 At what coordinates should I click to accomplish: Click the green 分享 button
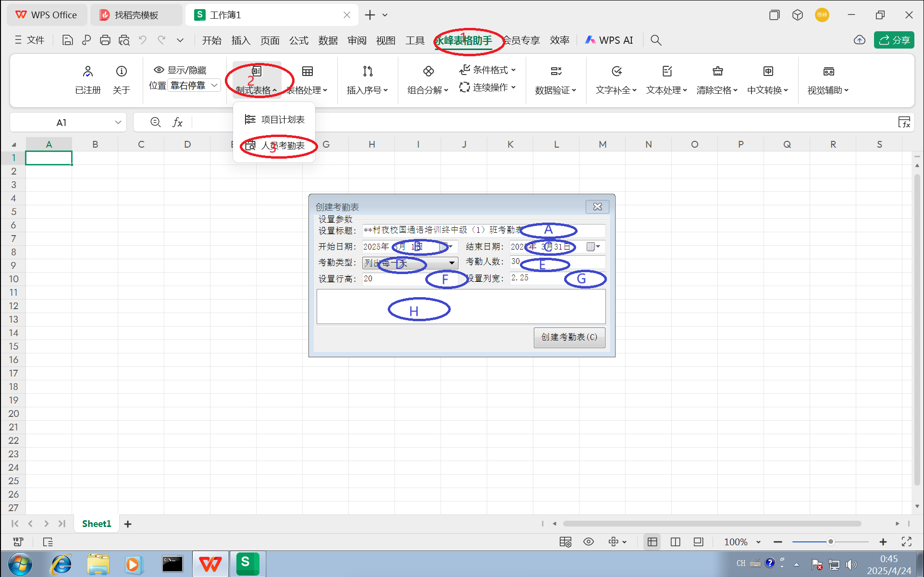coord(894,40)
